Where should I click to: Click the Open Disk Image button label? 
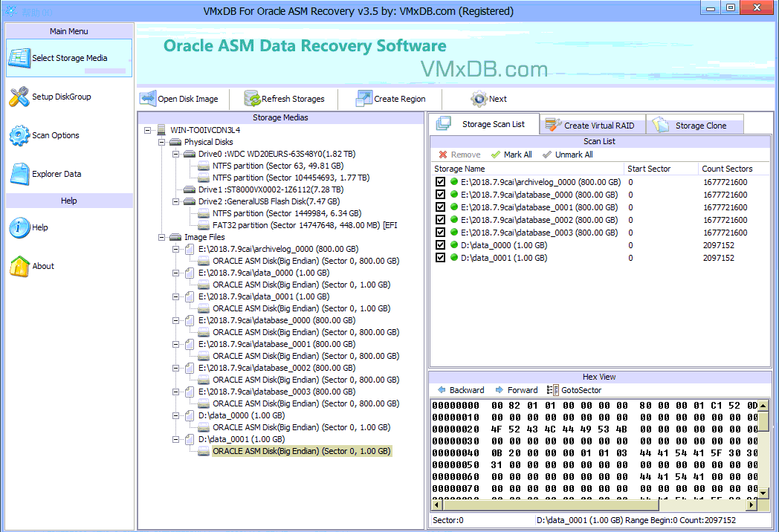pyautogui.click(x=188, y=99)
